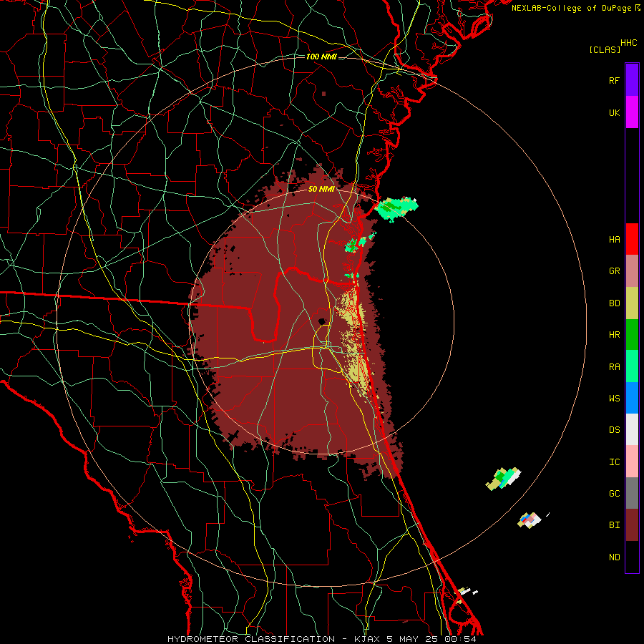Click the BI legend label

(x=614, y=525)
